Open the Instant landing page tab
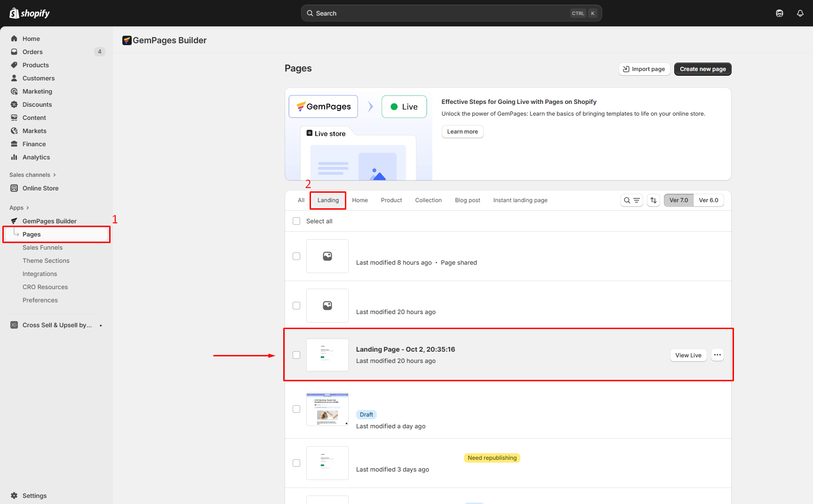 520,200
